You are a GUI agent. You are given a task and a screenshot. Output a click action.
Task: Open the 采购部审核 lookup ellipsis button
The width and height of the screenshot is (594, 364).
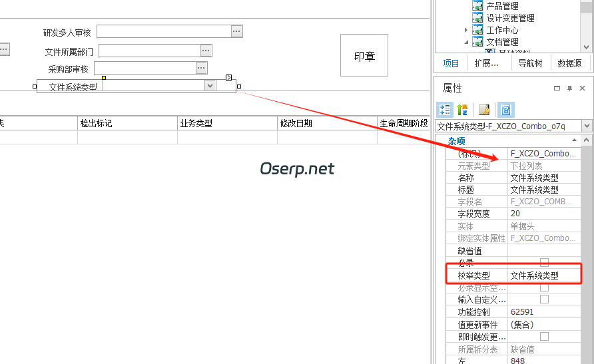201,68
